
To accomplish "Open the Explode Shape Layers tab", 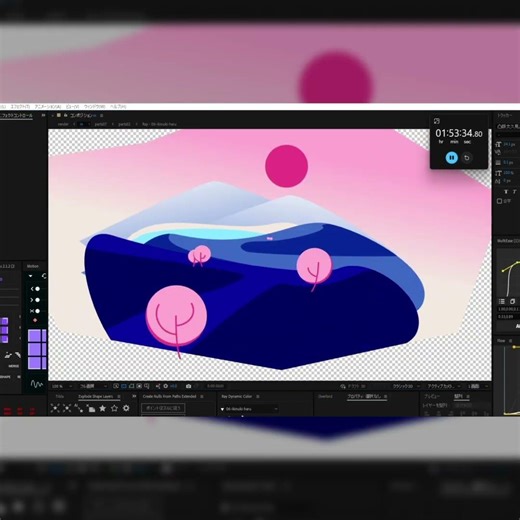I will coord(96,396).
